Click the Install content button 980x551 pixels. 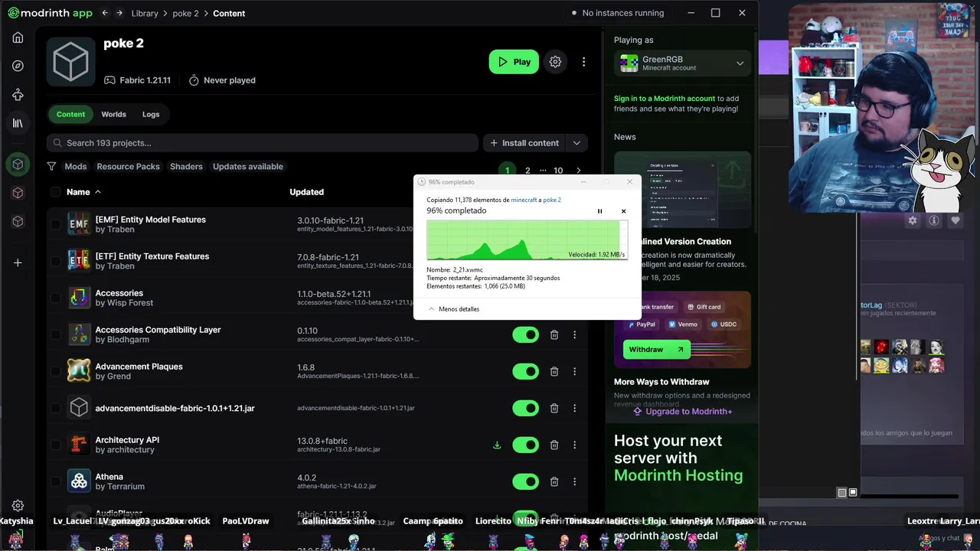pos(524,143)
